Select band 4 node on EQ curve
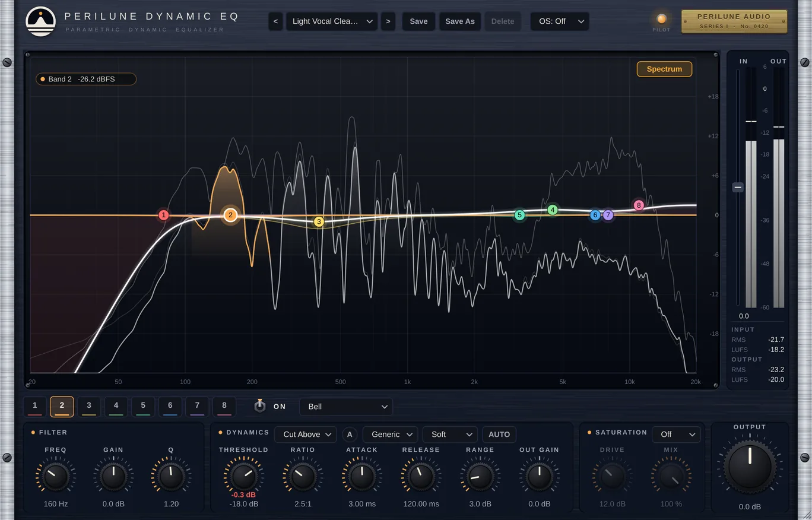Viewport: 812px width, 520px height. tap(553, 210)
